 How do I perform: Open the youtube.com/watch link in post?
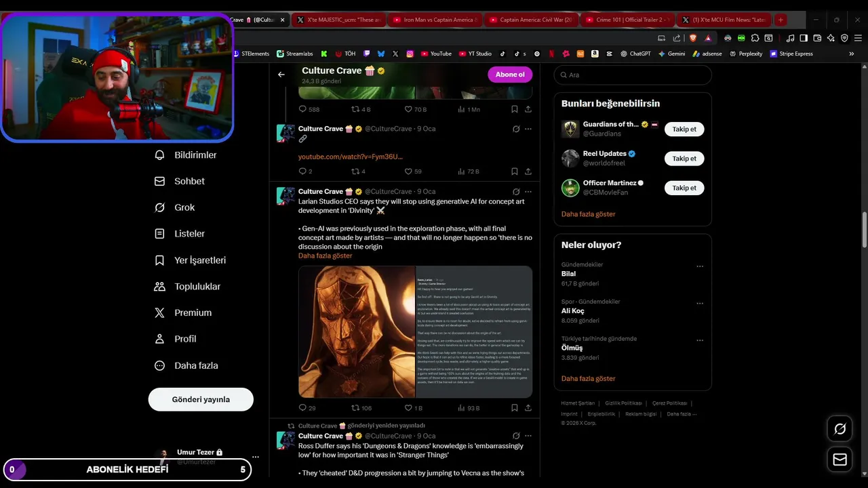point(351,157)
